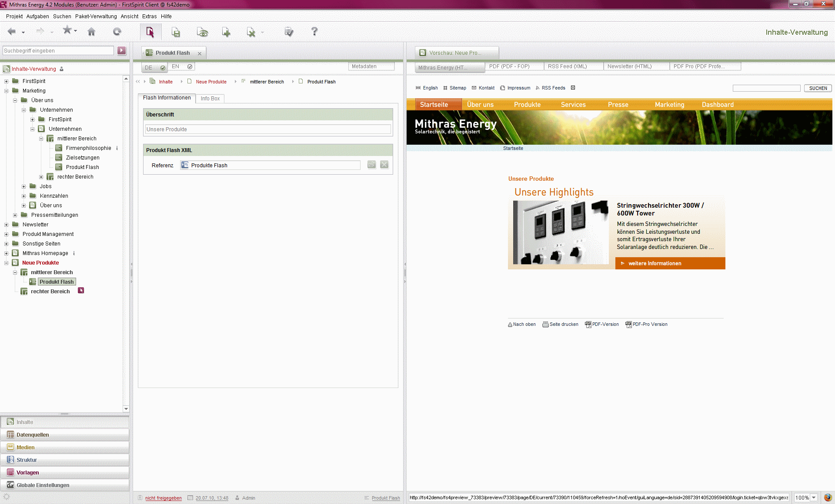Select Zielsetzungen in the tree
This screenshot has height=504, width=835.
click(x=83, y=158)
